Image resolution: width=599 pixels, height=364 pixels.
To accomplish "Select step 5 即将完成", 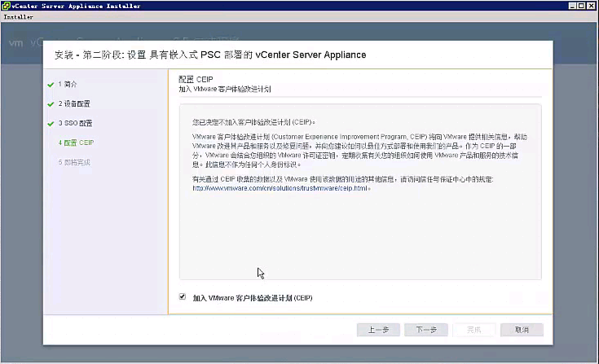I will 74,163.
